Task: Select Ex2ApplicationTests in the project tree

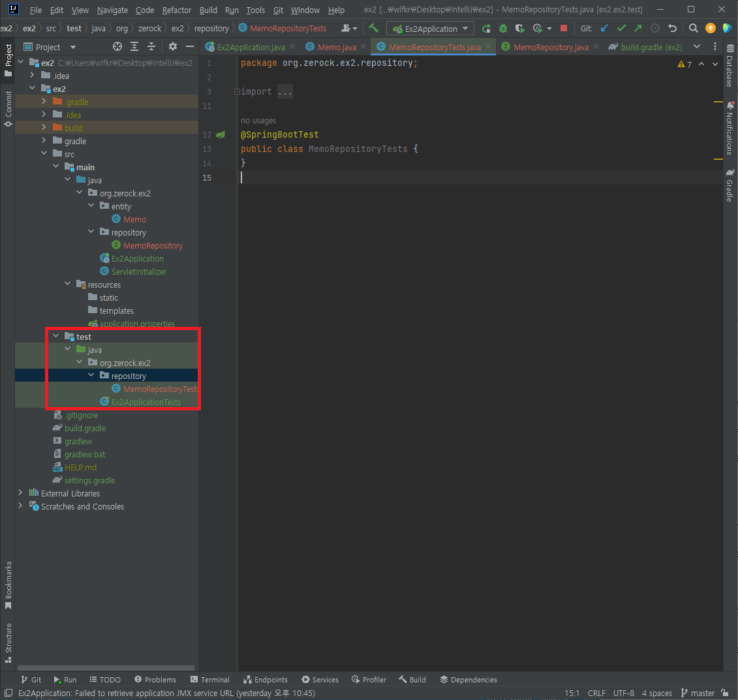Action: pyautogui.click(x=146, y=403)
